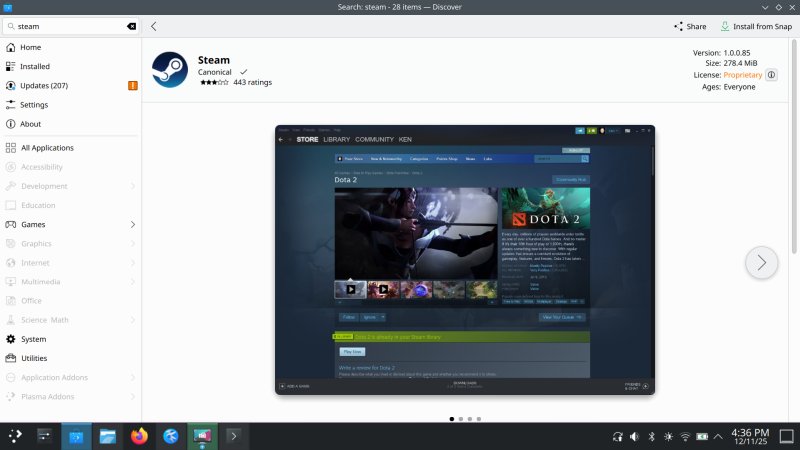800x450 pixels.
Task: Select the Games category
Action: click(71, 224)
